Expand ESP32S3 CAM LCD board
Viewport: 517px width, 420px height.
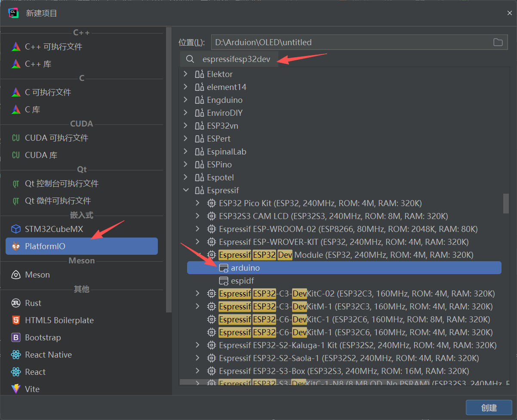pos(197,216)
